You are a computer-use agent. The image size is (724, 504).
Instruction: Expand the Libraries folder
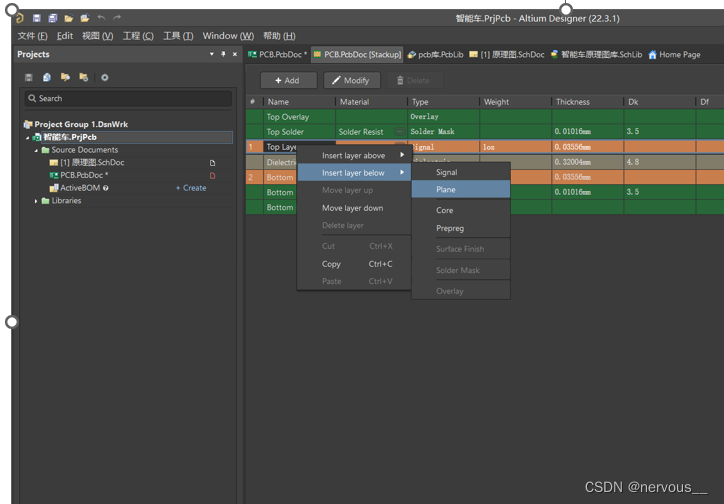(37, 201)
